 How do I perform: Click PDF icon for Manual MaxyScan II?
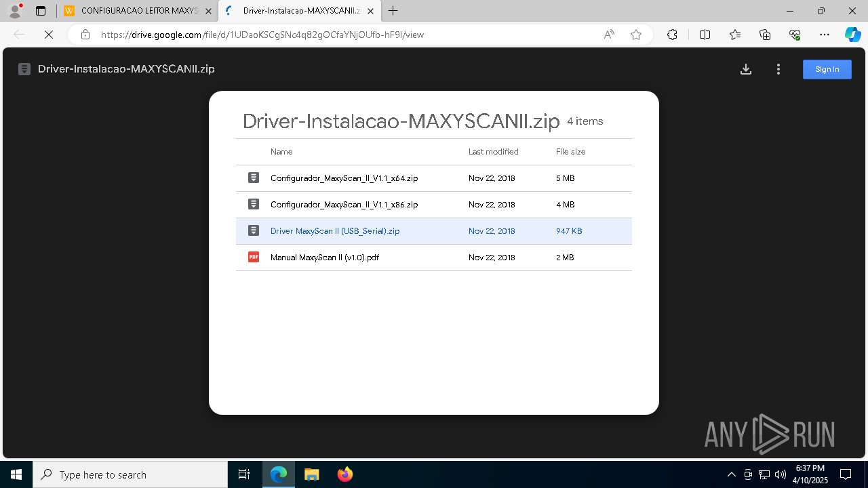254,257
